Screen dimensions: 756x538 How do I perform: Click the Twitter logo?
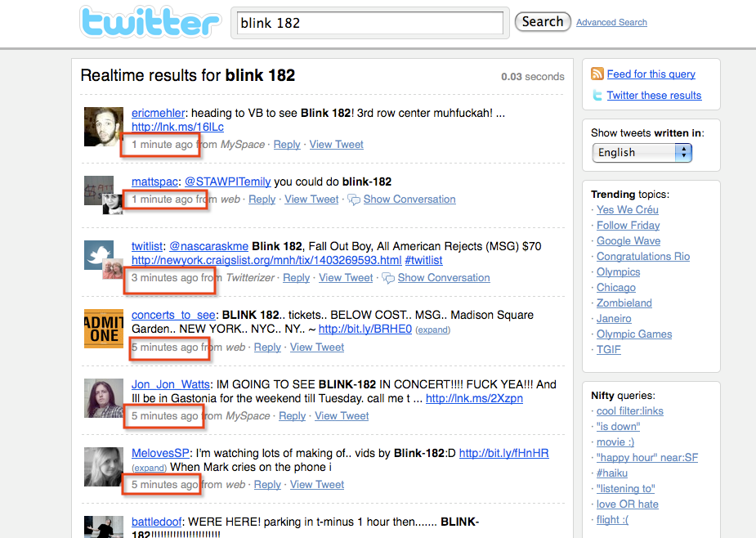pos(150,22)
